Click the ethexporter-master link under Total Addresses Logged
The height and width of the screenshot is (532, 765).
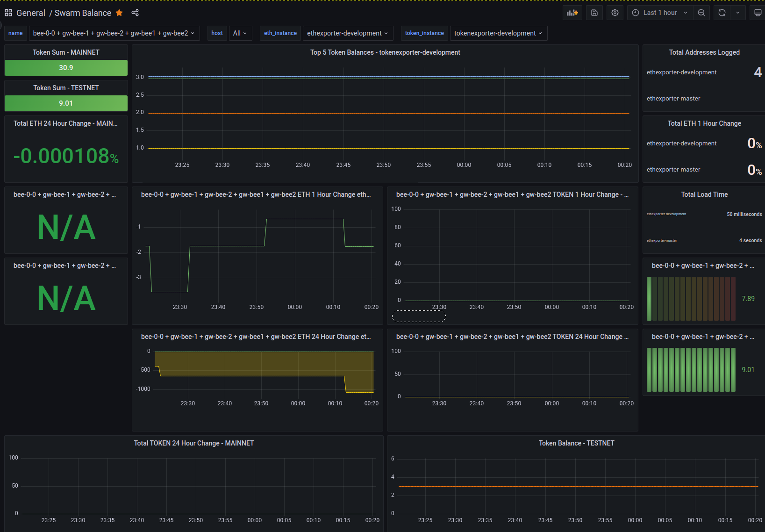pyautogui.click(x=673, y=98)
